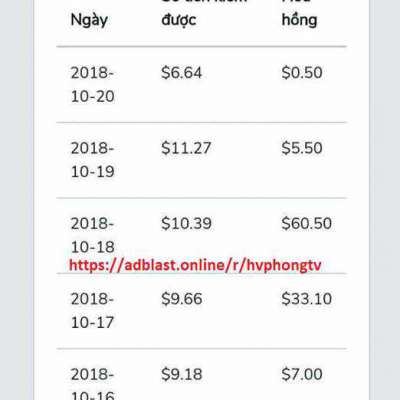Viewport: 400px width, 400px height.
Task: Select the 2018-10-20 date cell
Action: [x=93, y=85]
